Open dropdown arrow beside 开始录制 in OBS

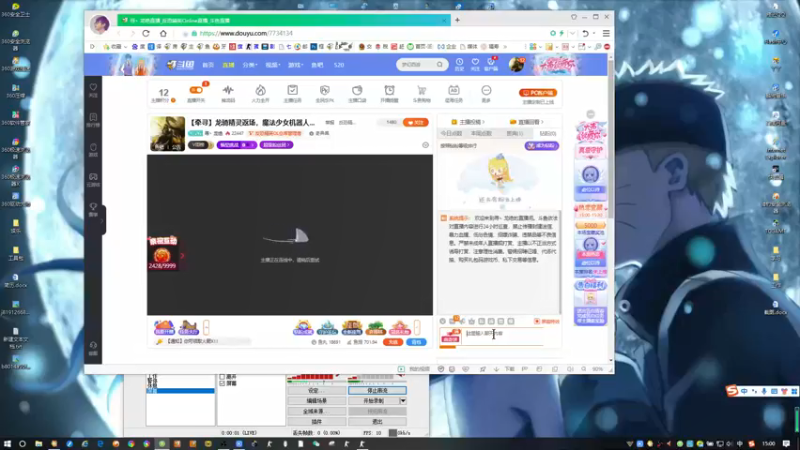click(x=403, y=401)
